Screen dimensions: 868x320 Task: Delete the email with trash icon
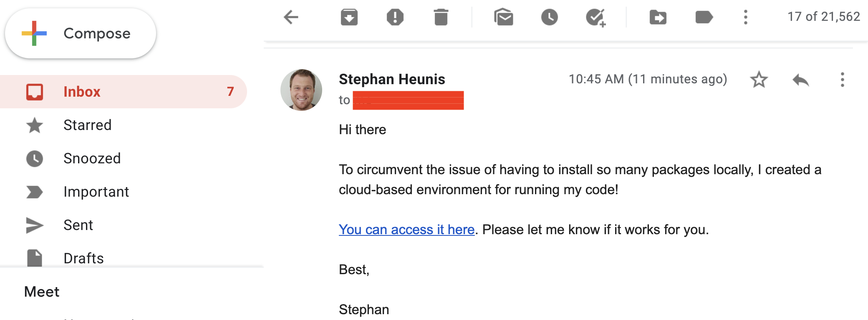click(x=441, y=17)
